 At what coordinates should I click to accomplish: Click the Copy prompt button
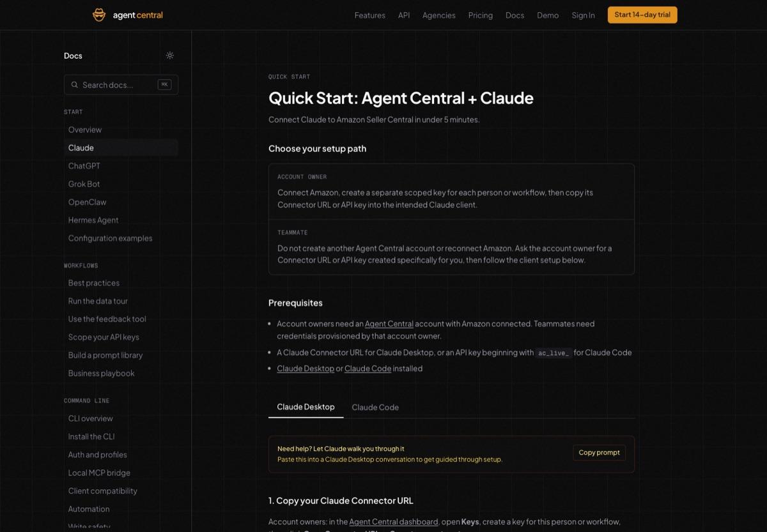tap(599, 453)
